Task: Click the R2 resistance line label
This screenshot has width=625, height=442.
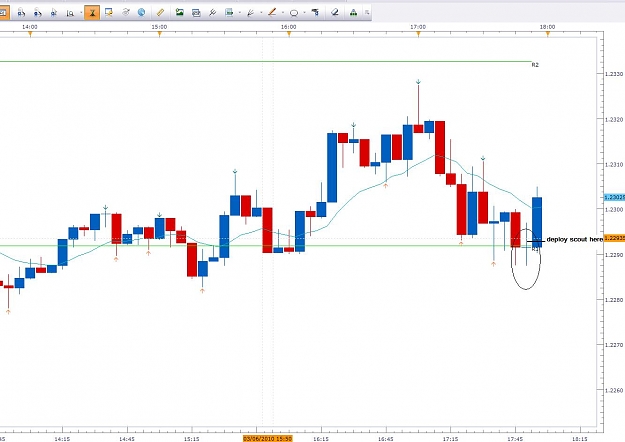Action: point(535,65)
